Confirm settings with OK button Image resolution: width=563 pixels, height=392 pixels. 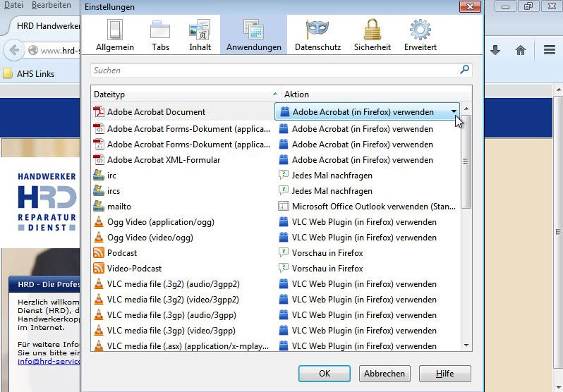325,374
